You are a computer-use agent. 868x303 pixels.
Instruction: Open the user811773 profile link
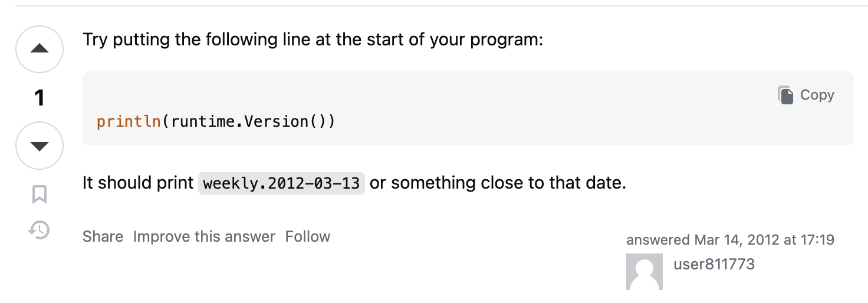click(x=714, y=264)
